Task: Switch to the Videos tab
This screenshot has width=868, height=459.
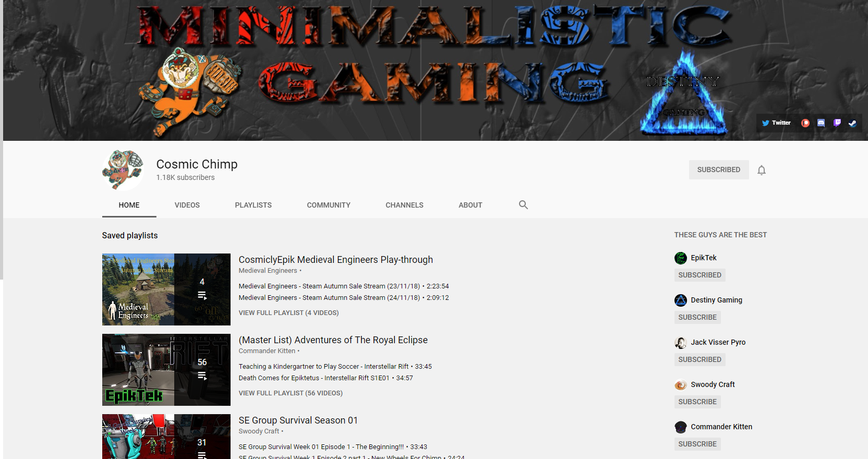Action: pyautogui.click(x=187, y=205)
